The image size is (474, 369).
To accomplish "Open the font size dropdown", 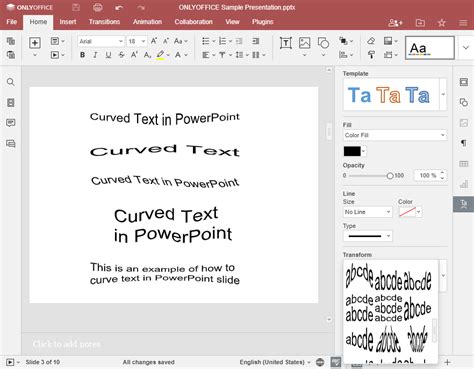I will (x=143, y=41).
